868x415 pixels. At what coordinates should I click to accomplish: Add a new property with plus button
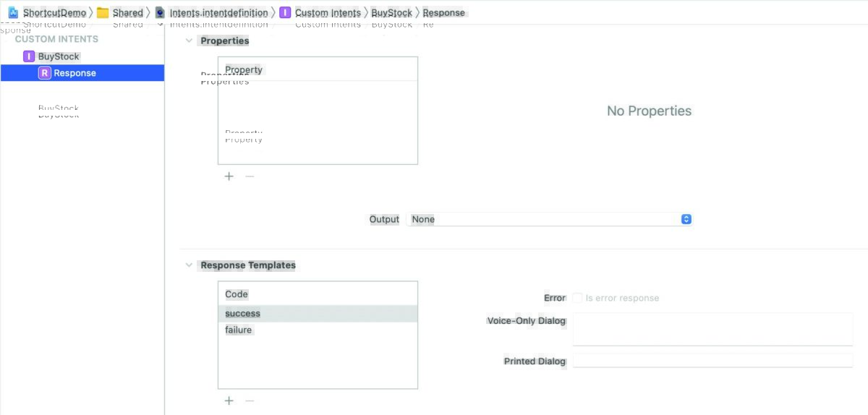pos(229,176)
